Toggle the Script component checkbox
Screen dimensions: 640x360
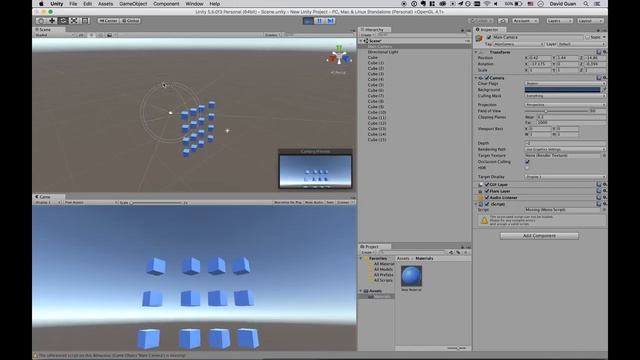[x=487, y=204]
